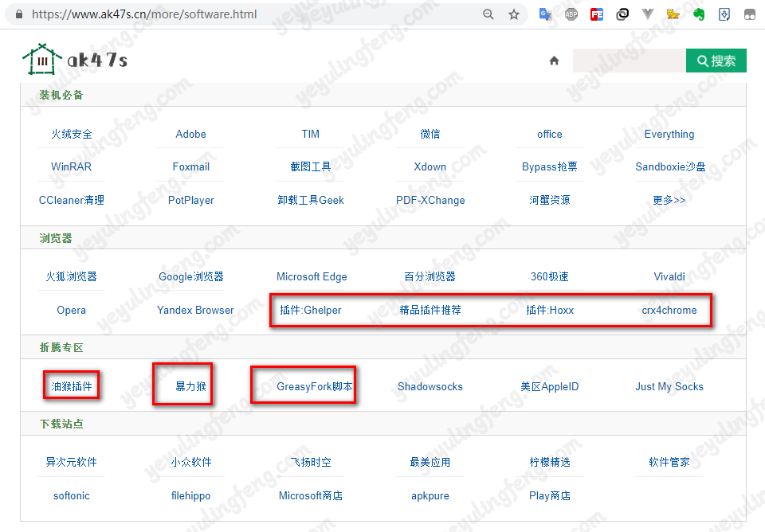Open the 360极速 link
Screen dimensions: 765x532
point(549,276)
